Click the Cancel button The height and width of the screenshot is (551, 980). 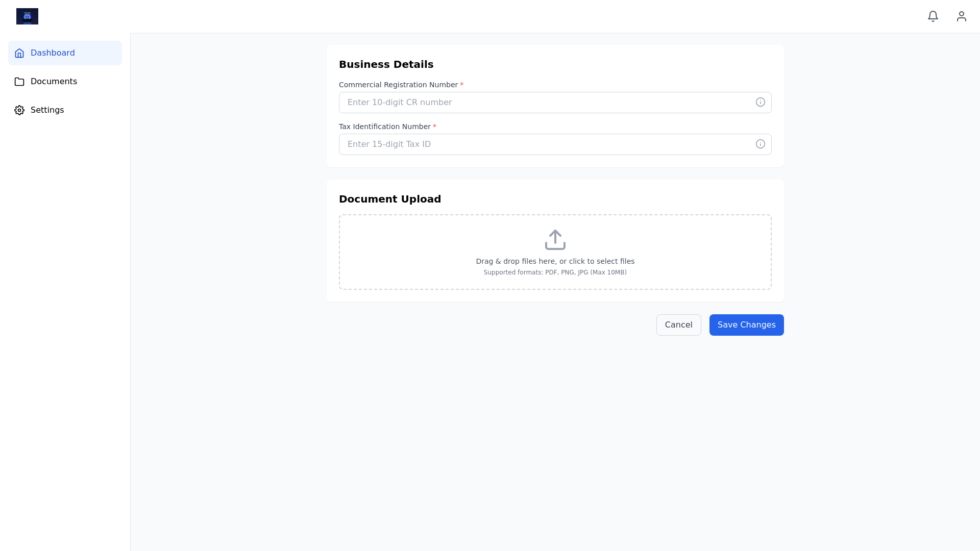point(678,324)
